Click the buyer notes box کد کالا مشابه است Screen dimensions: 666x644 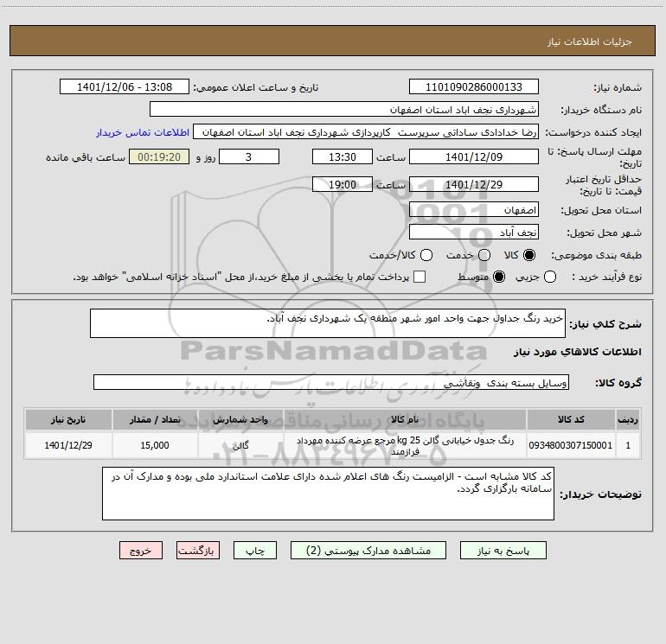(328, 494)
